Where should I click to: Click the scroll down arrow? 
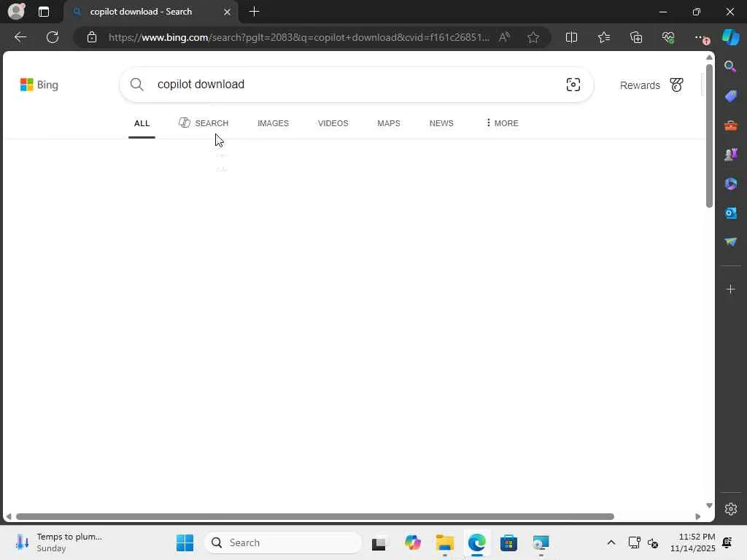point(709,505)
